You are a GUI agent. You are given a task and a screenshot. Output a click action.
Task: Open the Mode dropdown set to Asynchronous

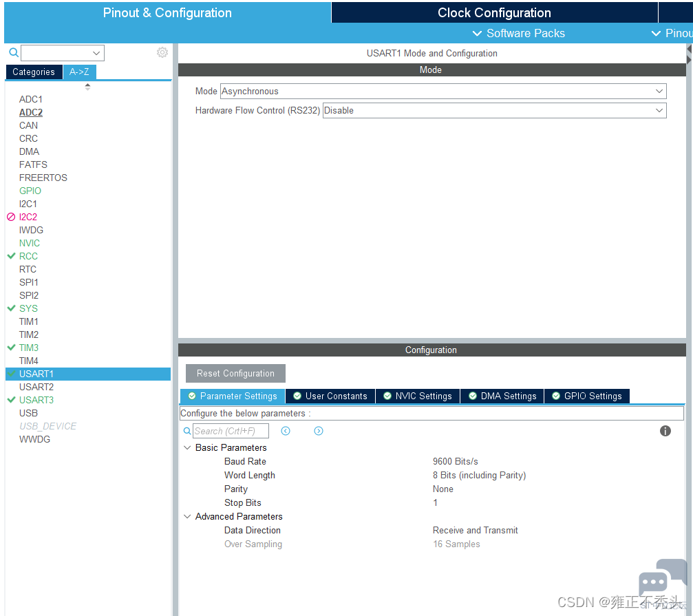pos(443,91)
